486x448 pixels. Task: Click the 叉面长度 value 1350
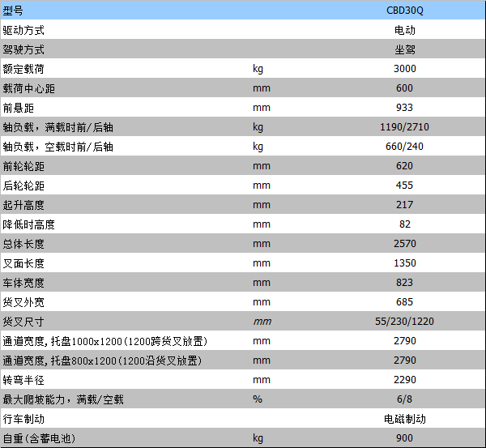pos(404,263)
